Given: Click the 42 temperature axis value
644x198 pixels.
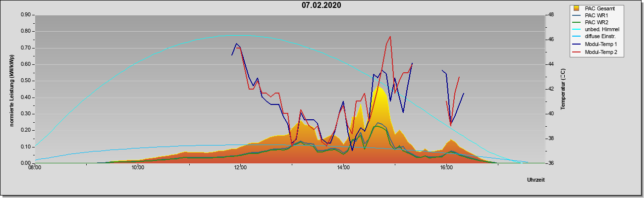Looking at the screenshot, I should [x=550, y=89].
